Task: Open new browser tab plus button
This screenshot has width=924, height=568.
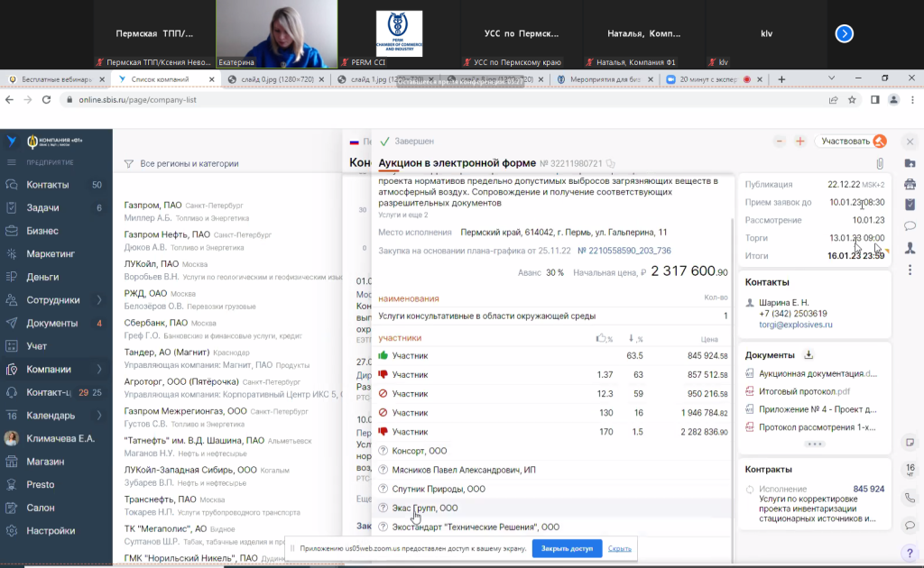Action: click(781, 78)
